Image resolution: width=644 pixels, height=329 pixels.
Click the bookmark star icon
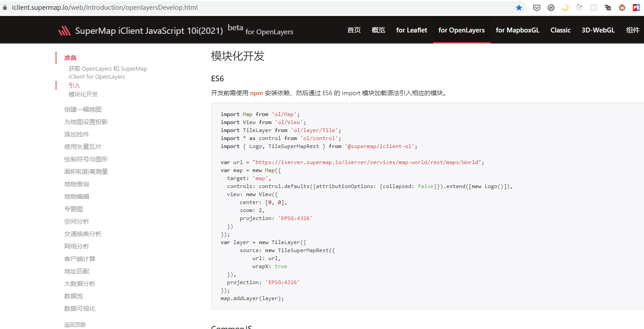tap(519, 8)
